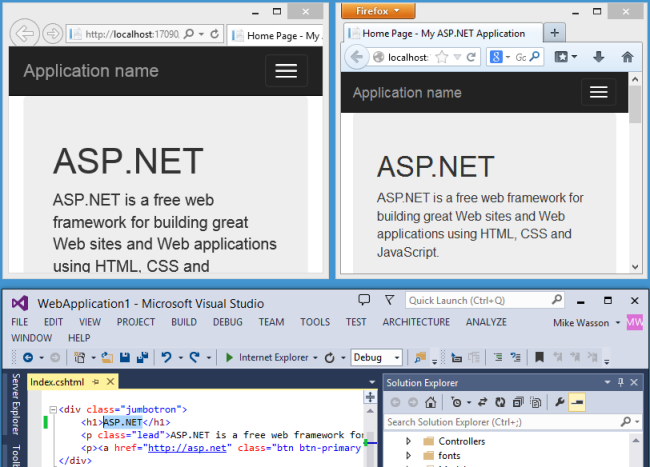Toggle the bookmark icon in Visual Studio toolbar

point(539,357)
